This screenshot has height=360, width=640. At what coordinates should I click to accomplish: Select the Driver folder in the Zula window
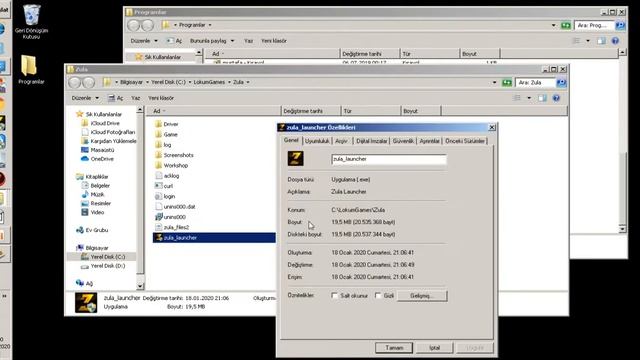(x=167, y=124)
